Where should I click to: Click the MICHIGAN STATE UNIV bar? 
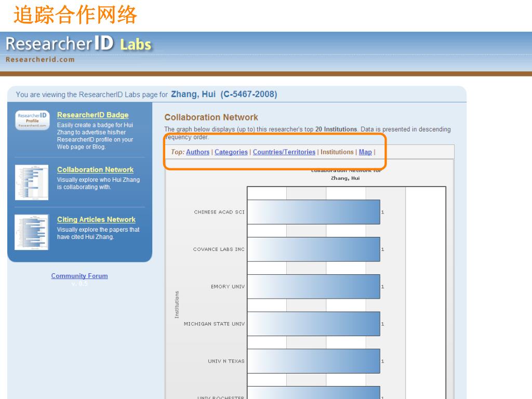pos(313,324)
